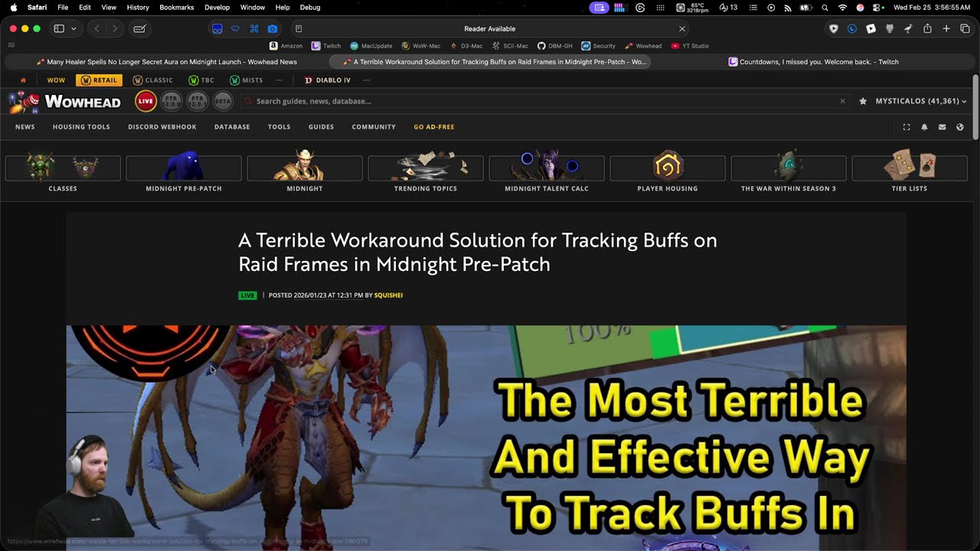Open the Bookmarks menu in menu bar

(x=177, y=7)
